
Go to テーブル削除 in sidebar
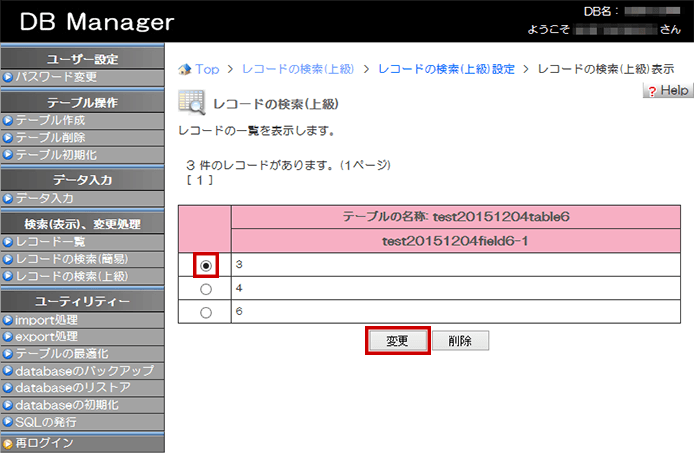tap(50, 137)
